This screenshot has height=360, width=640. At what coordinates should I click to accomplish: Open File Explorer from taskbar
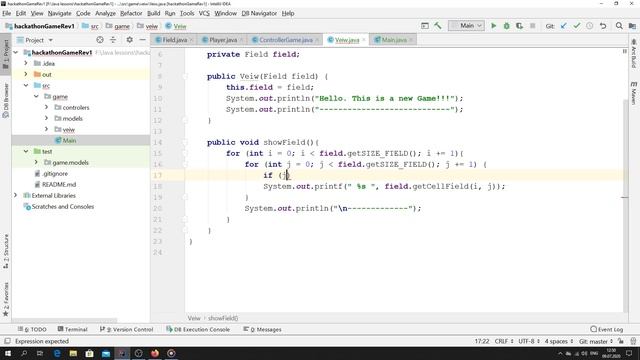[73, 353]
